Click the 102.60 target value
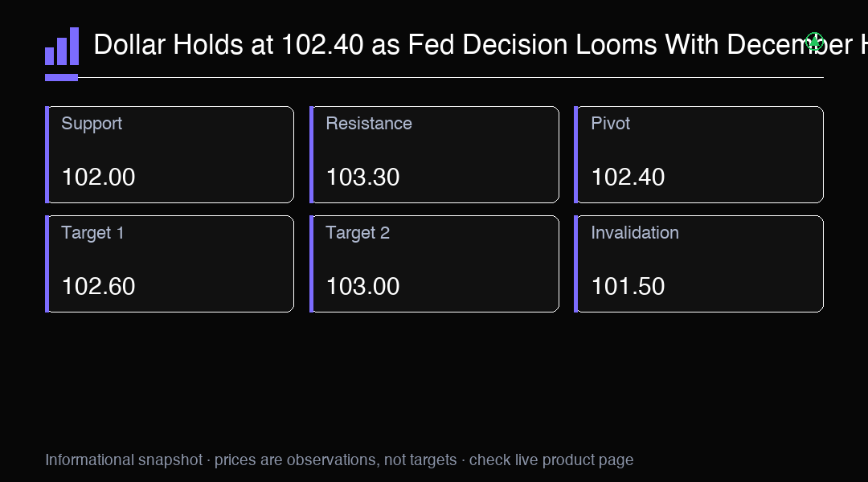The image size is (868, 482). click(99, 286)
